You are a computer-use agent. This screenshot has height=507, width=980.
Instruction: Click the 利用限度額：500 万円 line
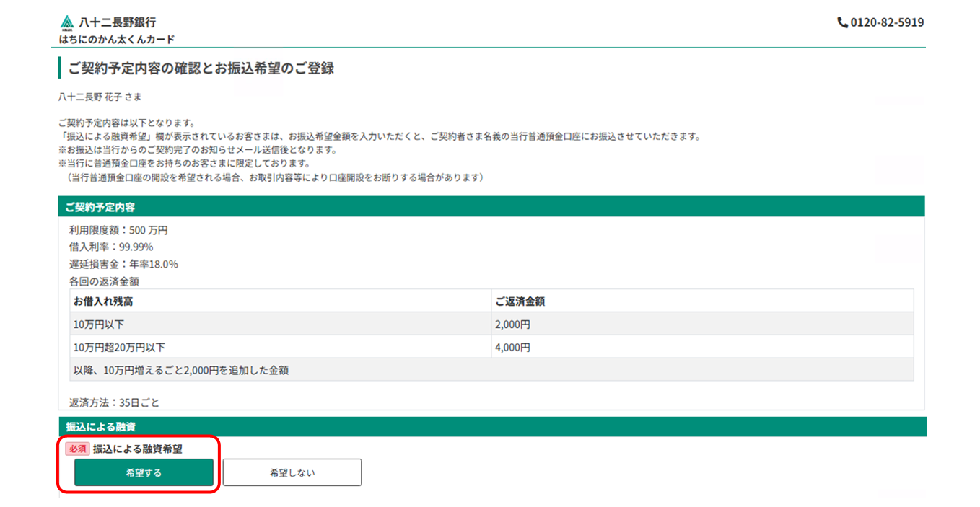tap(118, 231)
